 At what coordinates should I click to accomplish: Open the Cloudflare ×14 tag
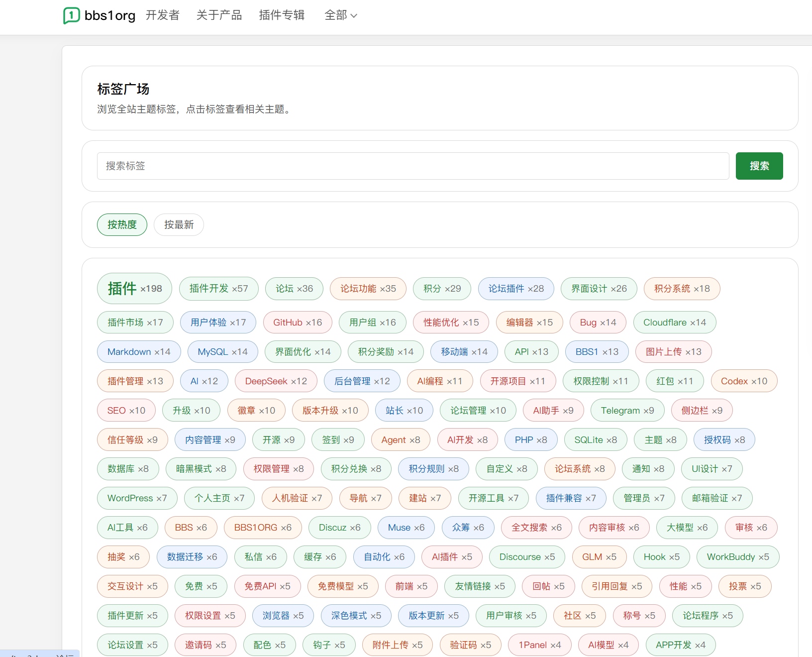[675, 323]
